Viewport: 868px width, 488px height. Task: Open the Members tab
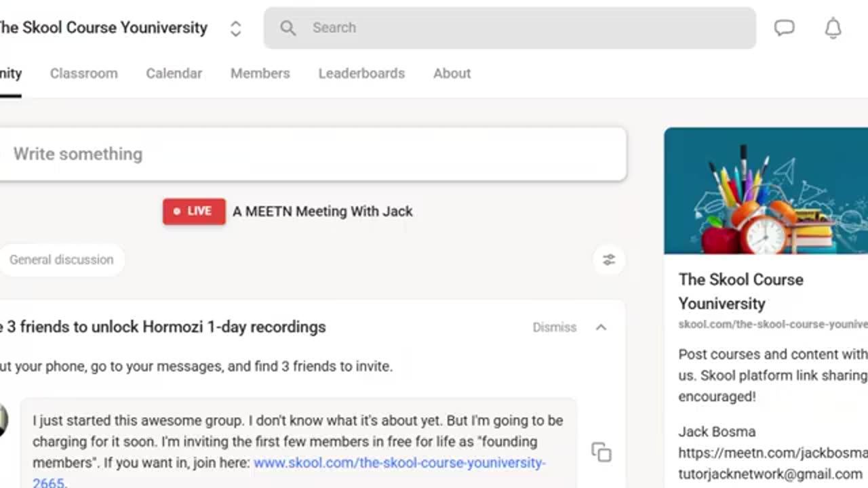pos(260,73)
